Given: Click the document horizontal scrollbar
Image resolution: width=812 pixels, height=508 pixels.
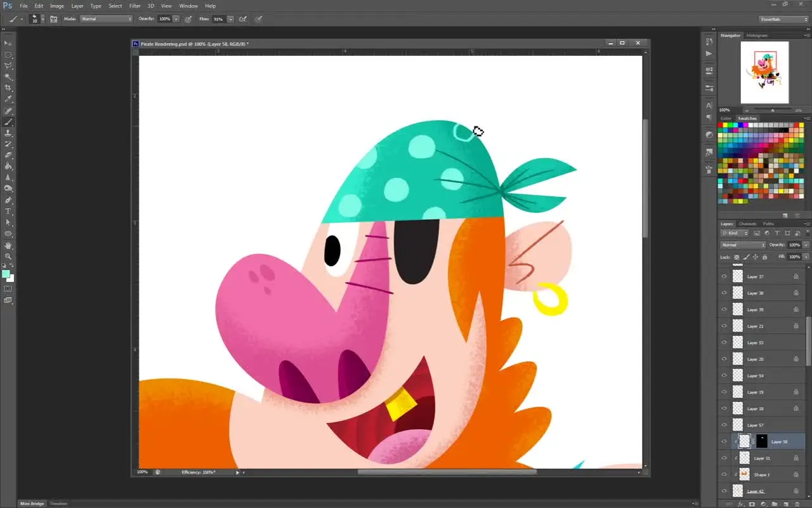Looking at the screenshot, I should pos(447,472).
